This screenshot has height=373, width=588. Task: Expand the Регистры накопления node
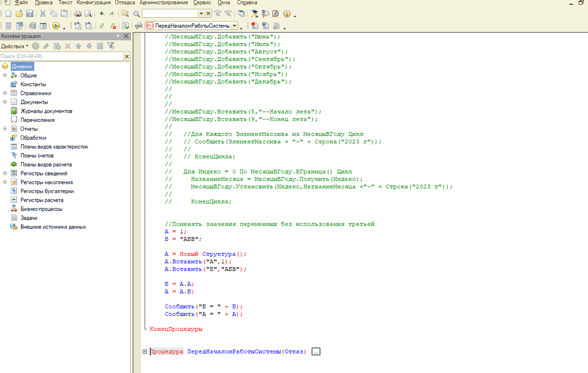[x=5, y=182]
